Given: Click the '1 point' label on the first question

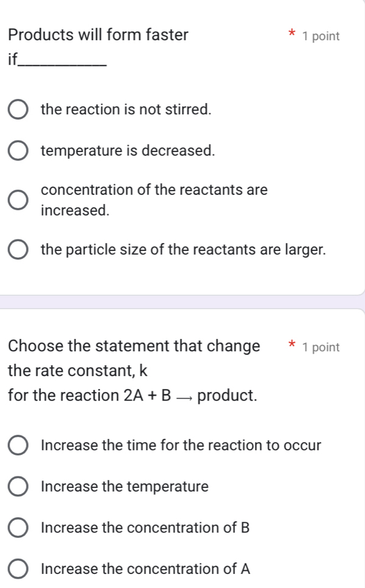Looking at the screenshot, I should (x=320, y=37).
